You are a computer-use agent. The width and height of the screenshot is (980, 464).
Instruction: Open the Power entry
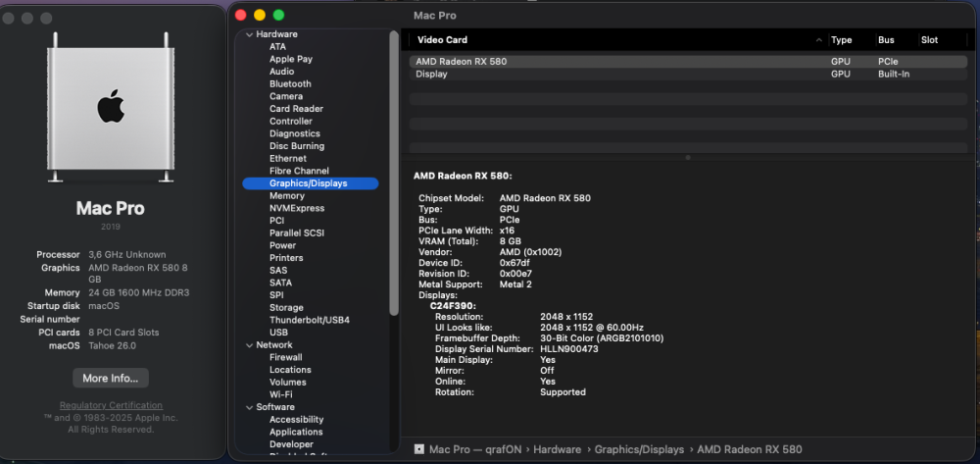coord(282,246)
